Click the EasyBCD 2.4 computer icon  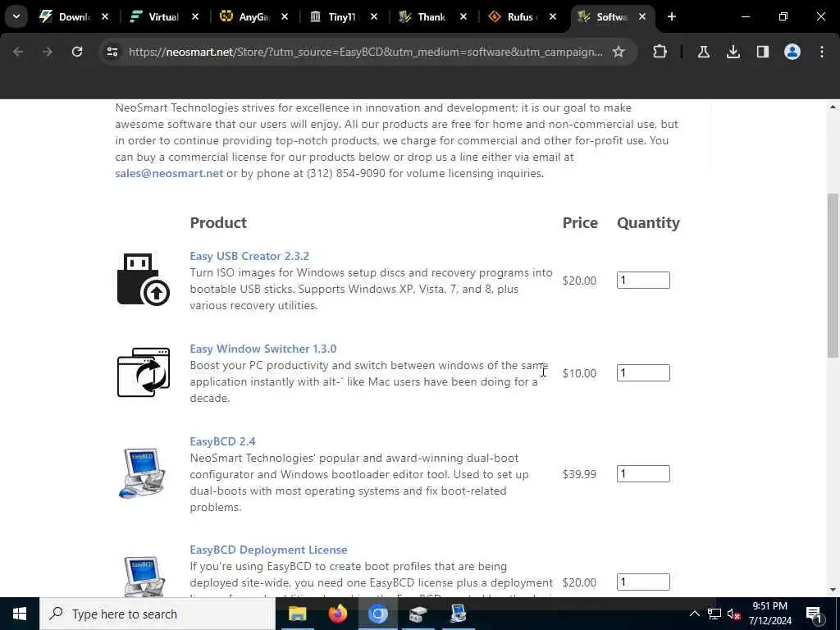point(142,473)
